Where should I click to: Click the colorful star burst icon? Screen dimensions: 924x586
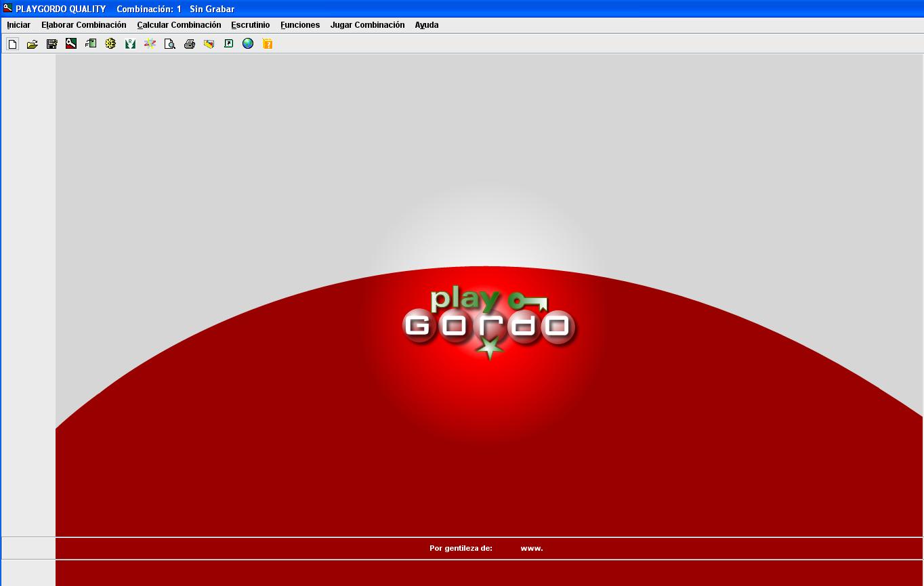pos(150,44)
